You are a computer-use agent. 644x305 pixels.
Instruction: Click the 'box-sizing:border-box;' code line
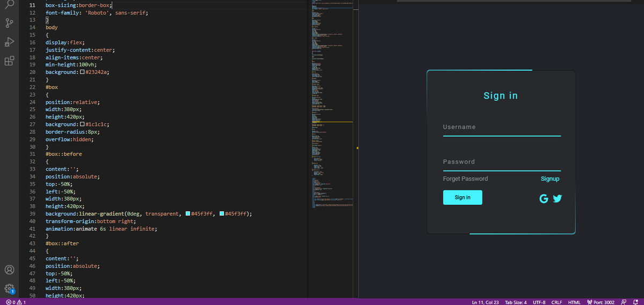[79, 4]
